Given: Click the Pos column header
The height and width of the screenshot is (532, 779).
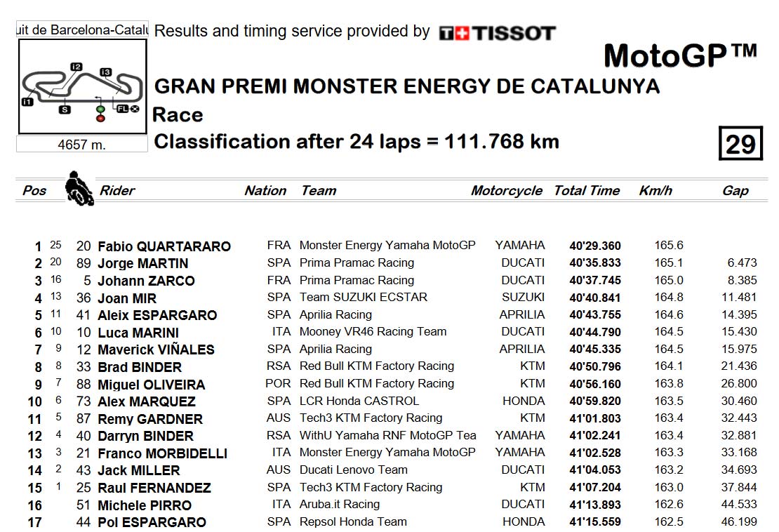Looking at the screenshot, I should pos(34,190).
